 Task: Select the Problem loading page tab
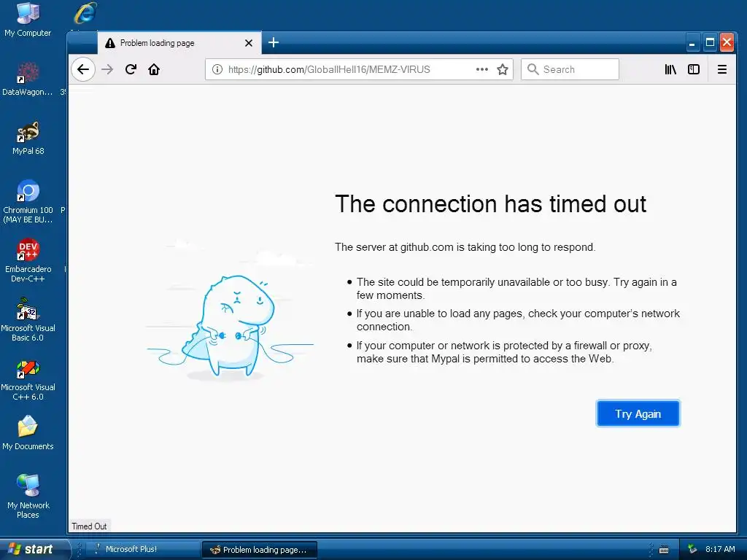(x=179, y=43)
